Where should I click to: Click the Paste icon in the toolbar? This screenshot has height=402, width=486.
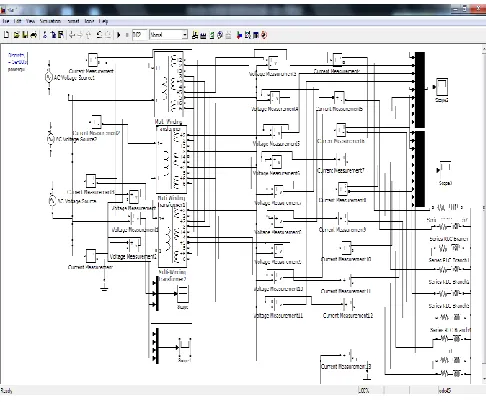click(x=61, y=35)
